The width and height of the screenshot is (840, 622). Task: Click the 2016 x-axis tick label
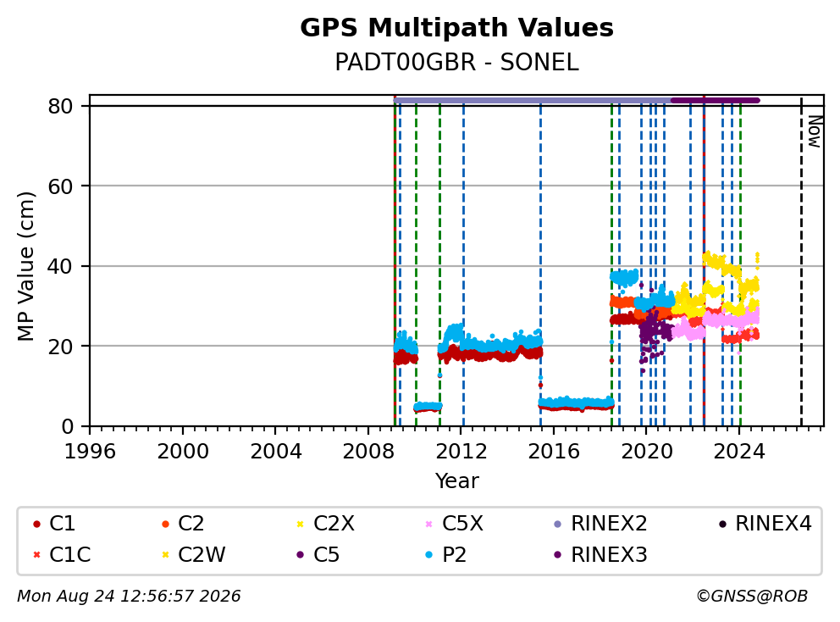[554, 452]
